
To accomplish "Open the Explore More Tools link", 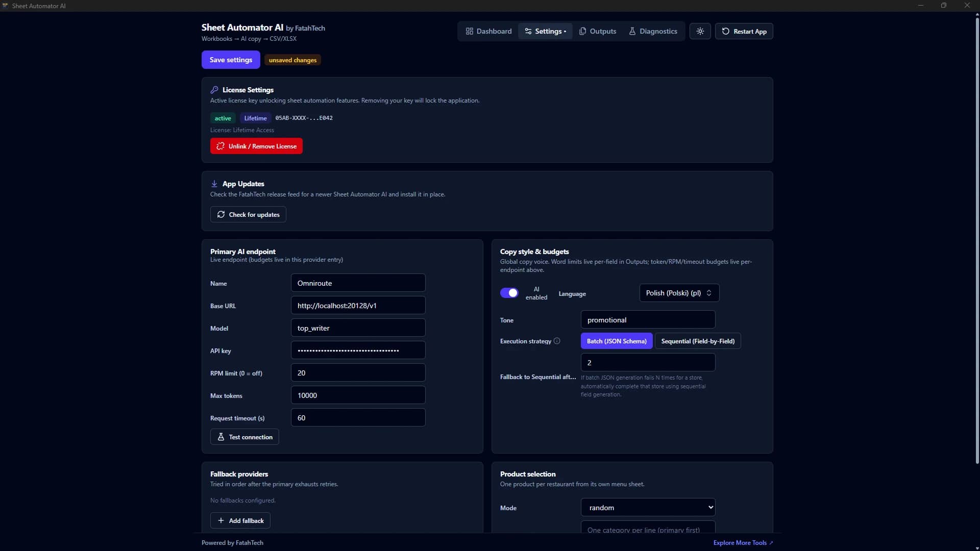I will pos(743,543).
